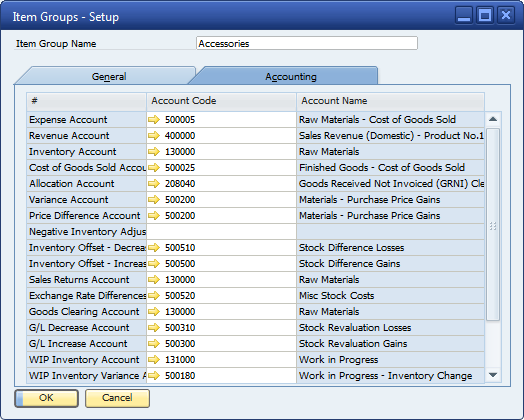Open link arrow for Allocation Account 208040

click(x=154, y=183)
